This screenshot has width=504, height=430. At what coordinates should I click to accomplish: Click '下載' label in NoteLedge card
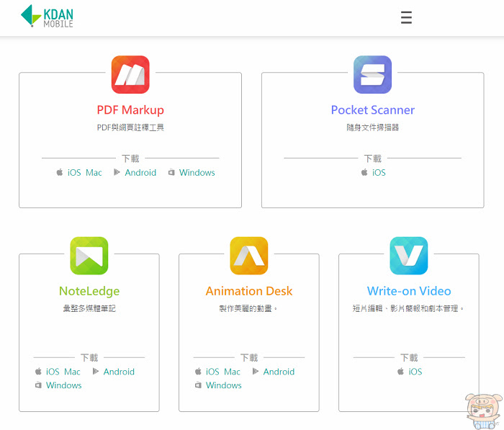click(x=89, y=358)
